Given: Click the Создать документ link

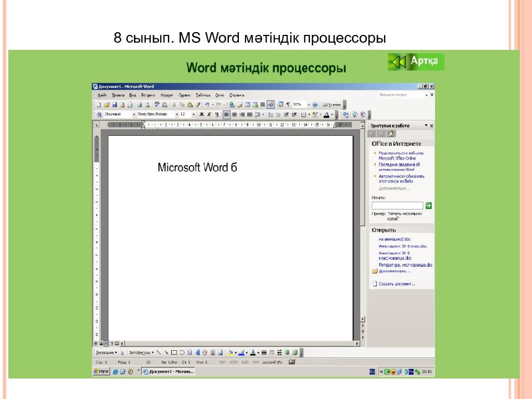Looking at the screenshot, I should click(397, 284).
